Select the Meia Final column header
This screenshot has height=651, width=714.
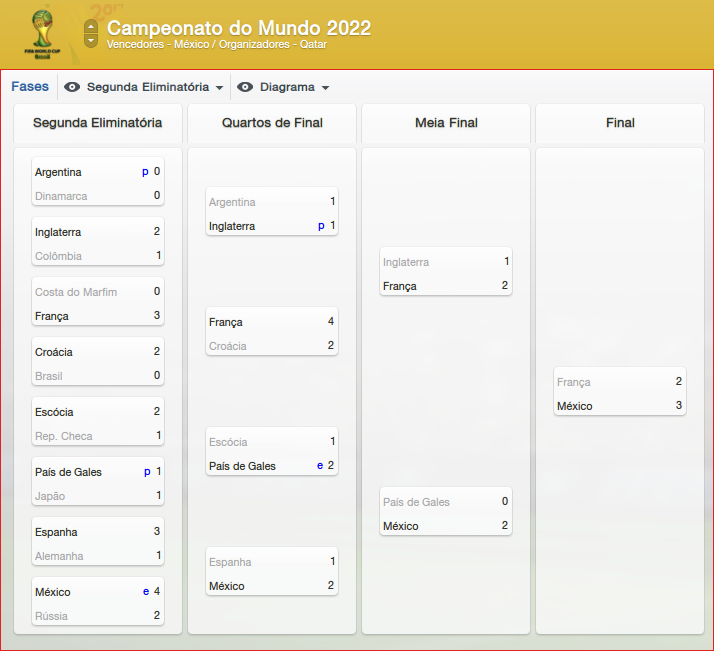(446, 123)
